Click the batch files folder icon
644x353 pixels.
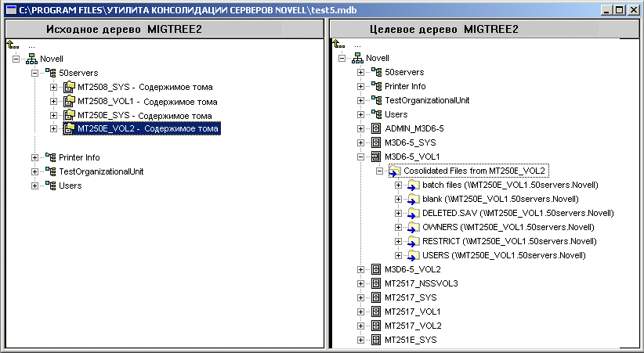413,186
